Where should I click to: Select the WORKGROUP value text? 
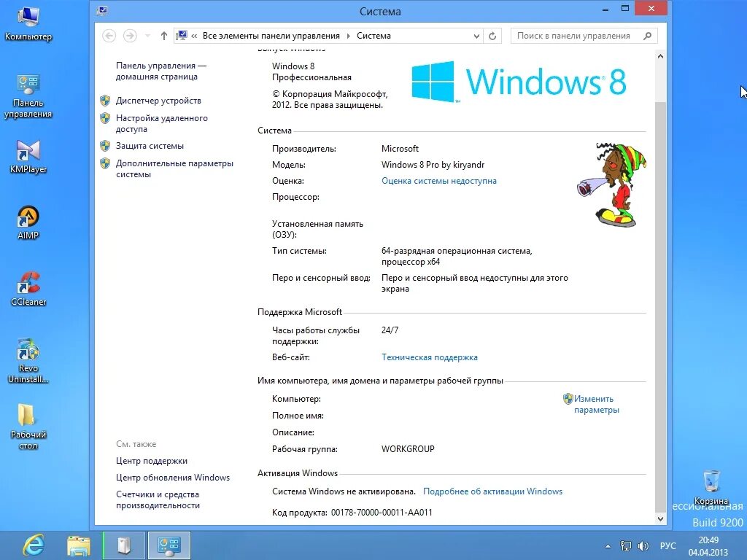pyautogui.click(x=408, y=449)
